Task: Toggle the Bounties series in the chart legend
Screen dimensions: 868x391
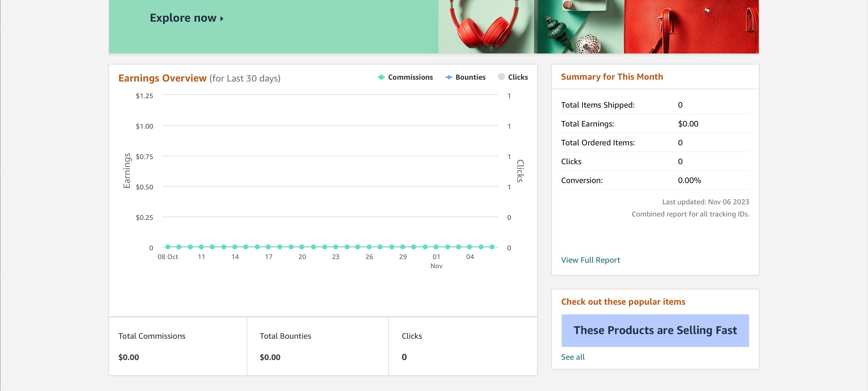Action: click(470, 77)
